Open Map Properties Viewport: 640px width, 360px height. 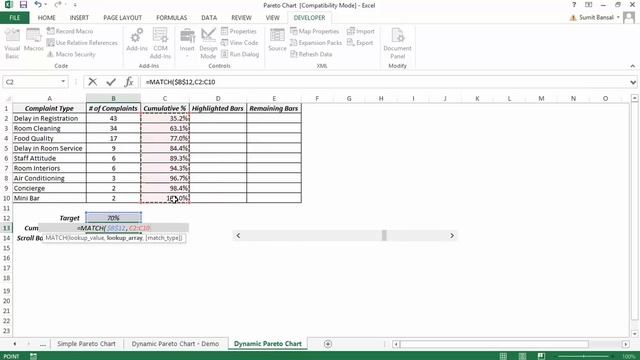[x=315, y=31]
